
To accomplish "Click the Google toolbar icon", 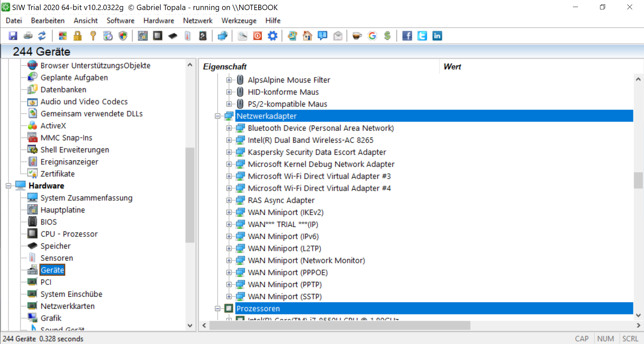I will click(372, 36).
